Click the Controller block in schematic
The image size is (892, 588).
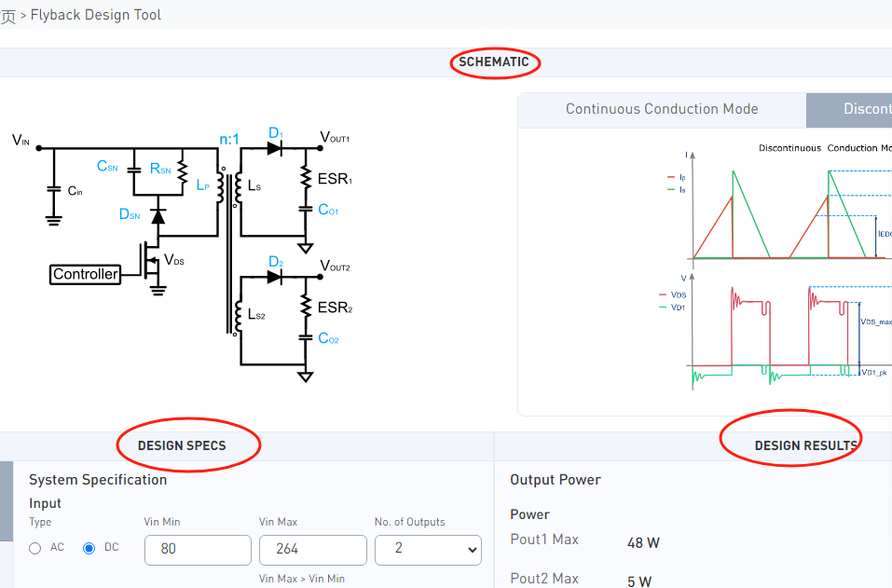point(86,274)
